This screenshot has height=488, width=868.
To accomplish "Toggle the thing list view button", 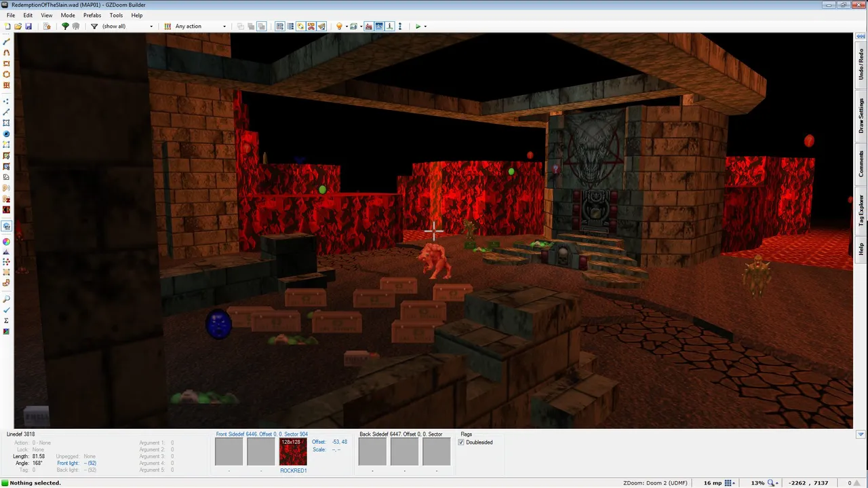I will point(290,26).
